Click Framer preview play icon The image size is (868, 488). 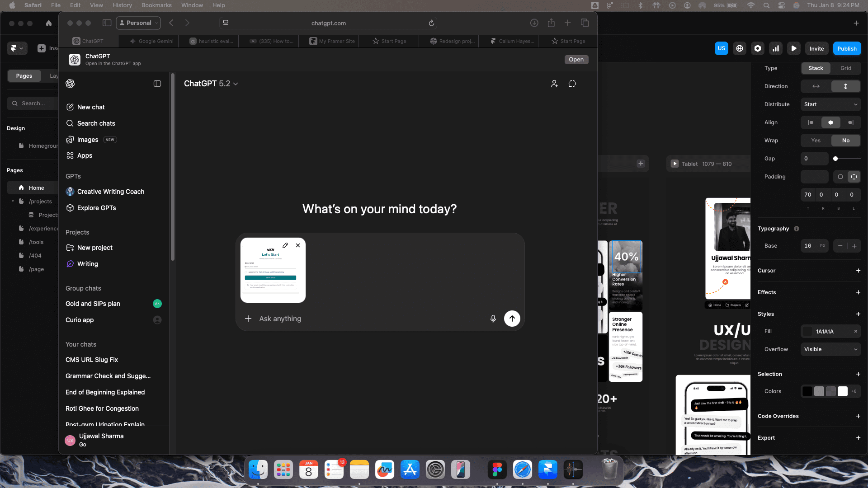[794, 48]
